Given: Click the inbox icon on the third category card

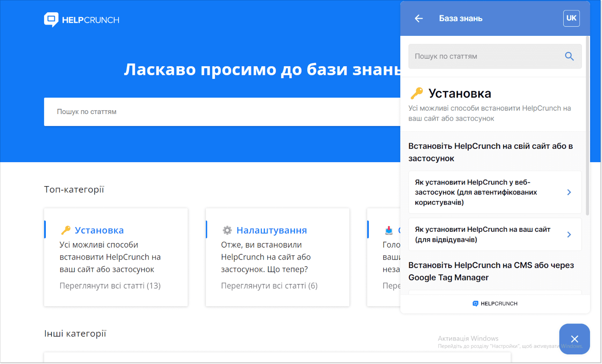Looking at the screenshot, I should pyautogui.click(x=389, y=230).
